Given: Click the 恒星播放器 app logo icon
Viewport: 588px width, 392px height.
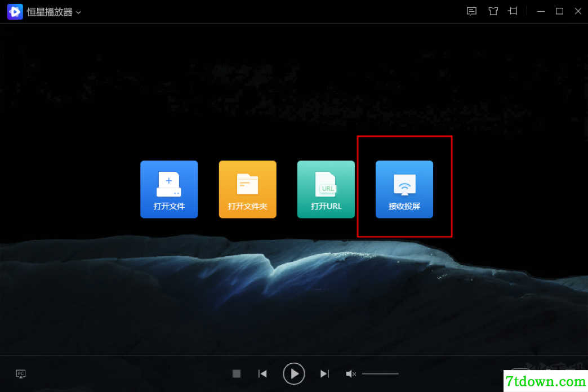Looking at the screenshot, I should pos(15,12).
